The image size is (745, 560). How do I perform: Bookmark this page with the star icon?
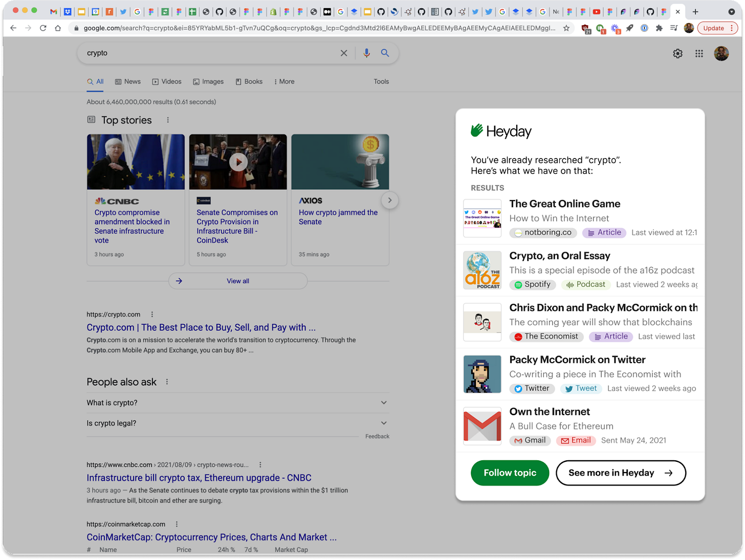[566, 28]
